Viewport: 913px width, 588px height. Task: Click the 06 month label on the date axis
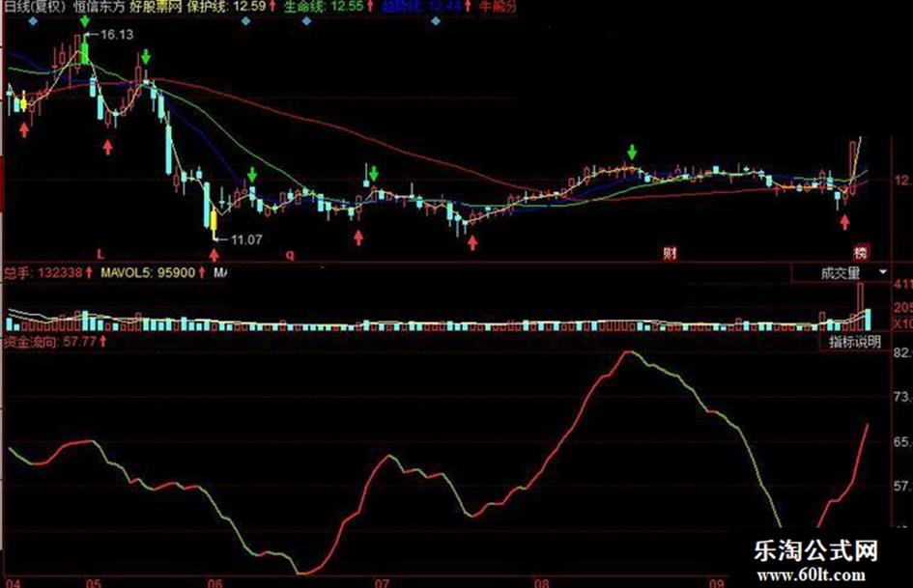(214, 583)
